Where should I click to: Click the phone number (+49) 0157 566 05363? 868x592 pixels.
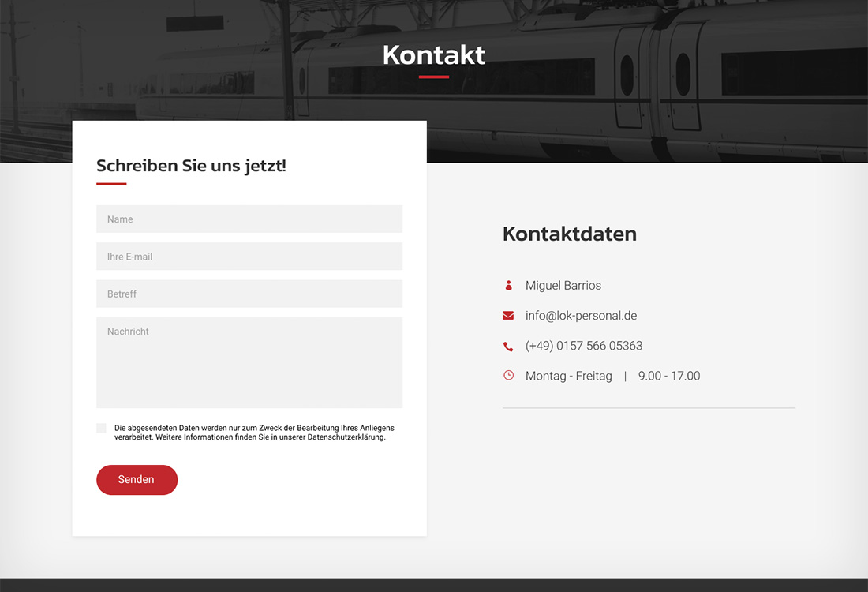click(x=584, y=346)
